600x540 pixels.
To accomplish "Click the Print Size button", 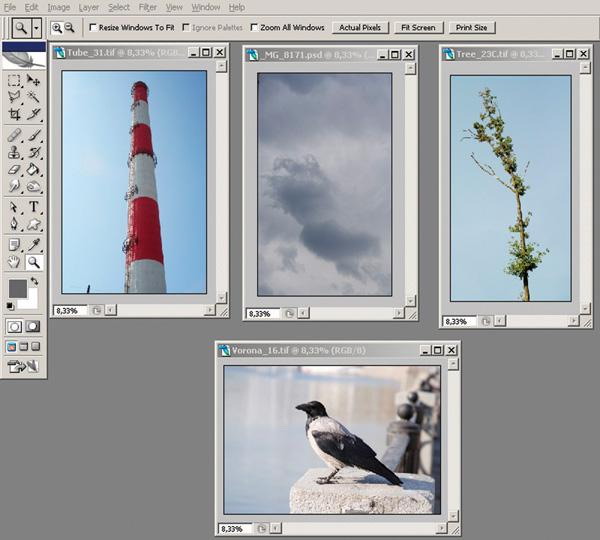I will 471,28.
